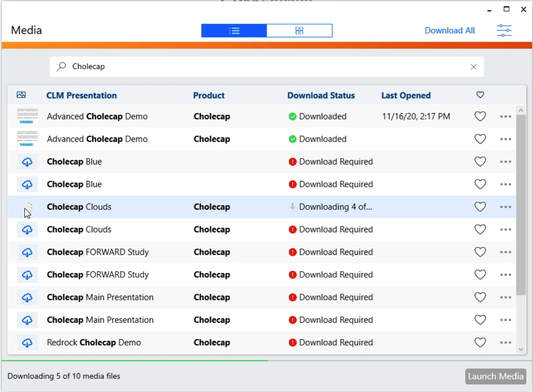Image resolution: width=533 pixels, height=392 pixels.
Task: Click the favorites heart column header
Action: coord(480,95)
